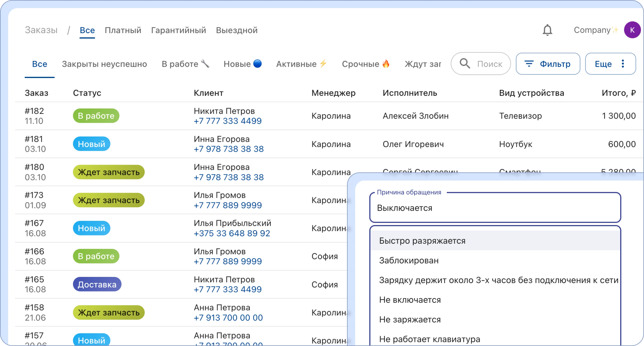Open the purple K user avatar
This screenshot has height=346, width=644.
tap(632, 30)
